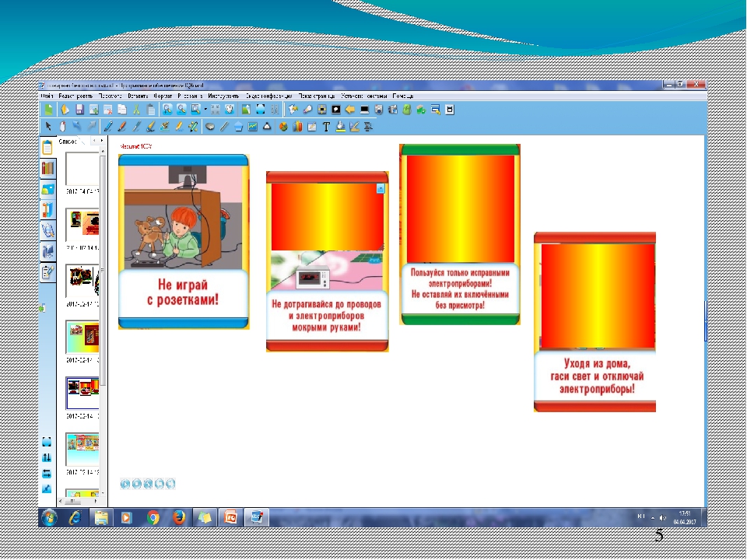Click the hand pan tool icon
The image size is (747, 560).
[x=230, y=110]
